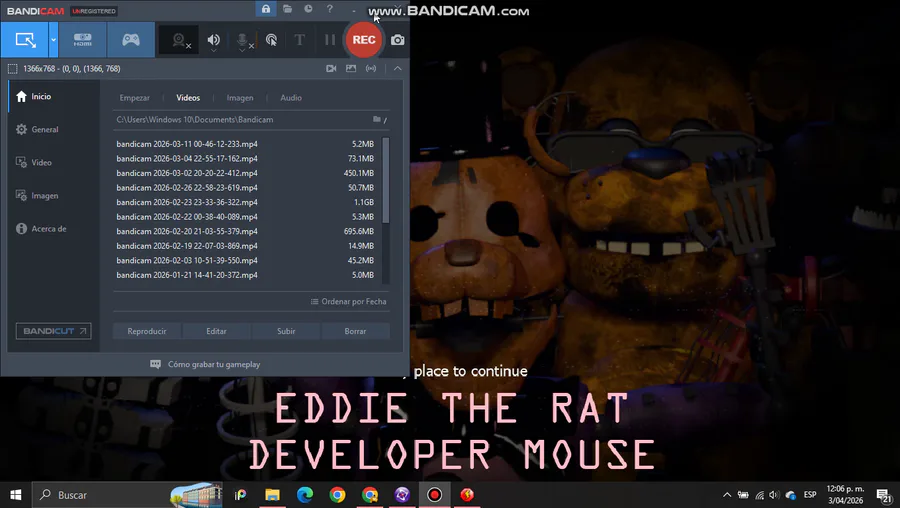Collapse the Bandicam panel with the chevron

pyautogui.click(x=398, y=68)
